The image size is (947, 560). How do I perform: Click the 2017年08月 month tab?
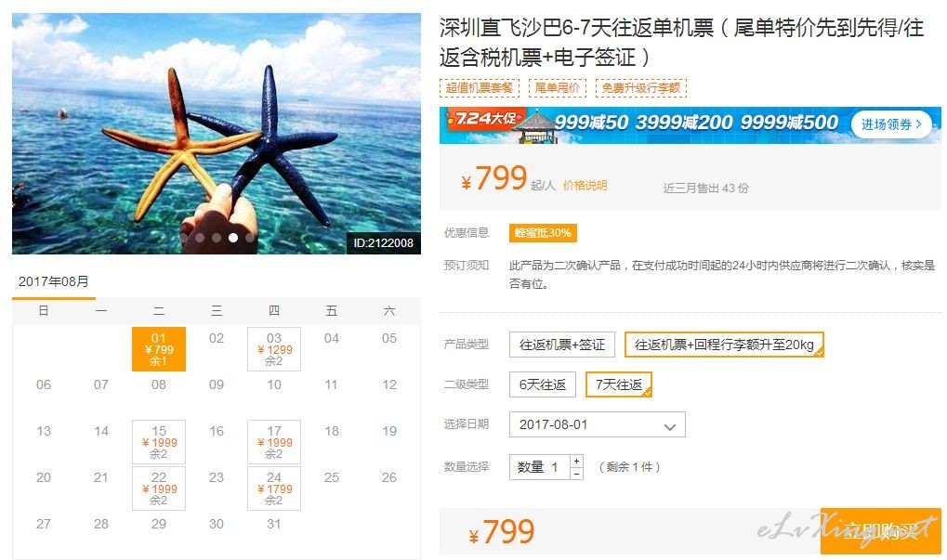54,281
